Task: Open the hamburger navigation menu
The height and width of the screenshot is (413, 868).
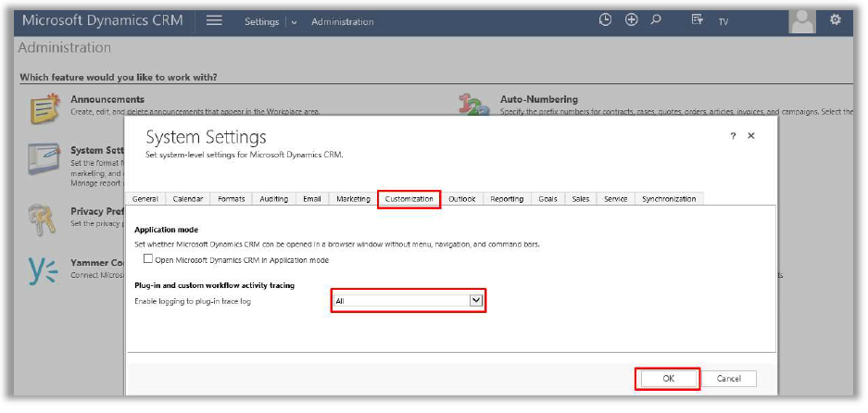Action: (214, 20)
